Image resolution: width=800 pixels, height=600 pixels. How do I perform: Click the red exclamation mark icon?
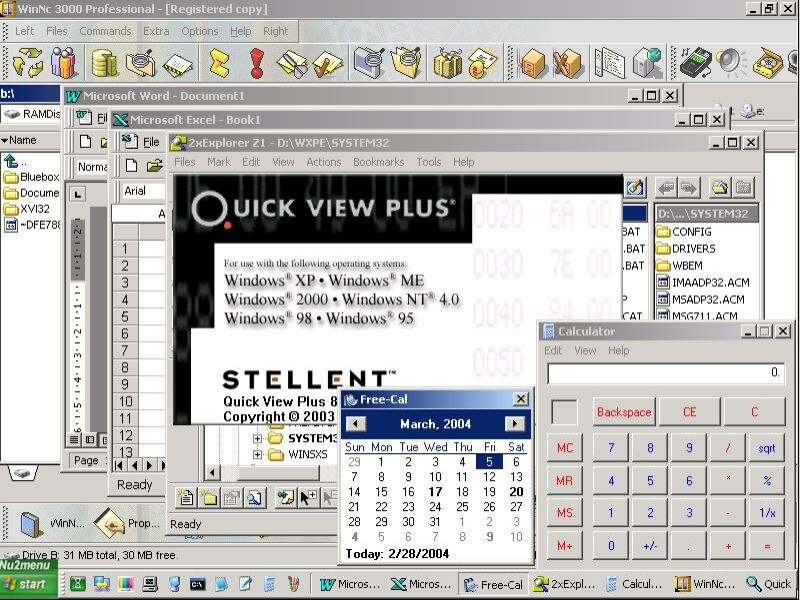(x=257, y=63)
